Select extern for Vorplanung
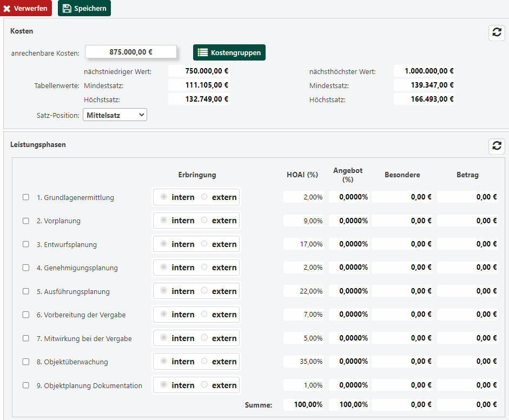The image size is (509, 420). (204, 221)
